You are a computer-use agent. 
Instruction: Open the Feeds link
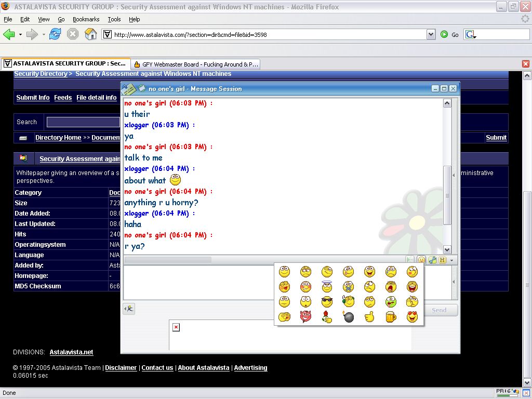(x=63, y=98)
